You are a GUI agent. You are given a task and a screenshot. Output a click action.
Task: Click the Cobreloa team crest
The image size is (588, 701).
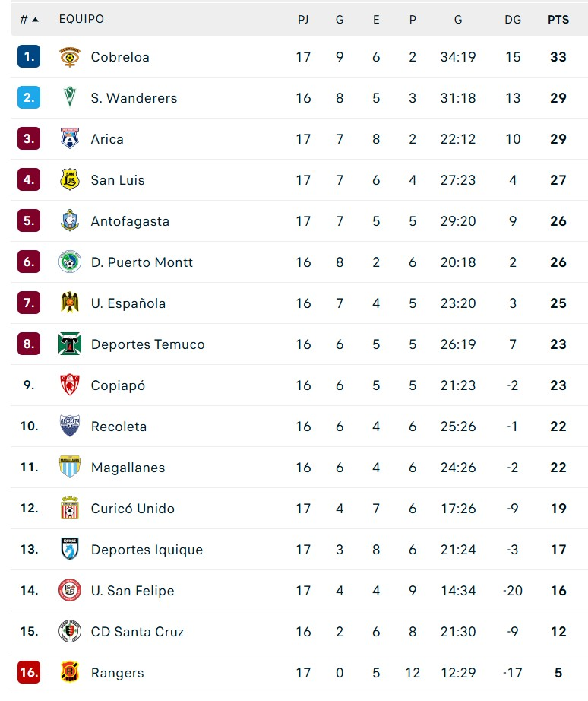point(70,57)
